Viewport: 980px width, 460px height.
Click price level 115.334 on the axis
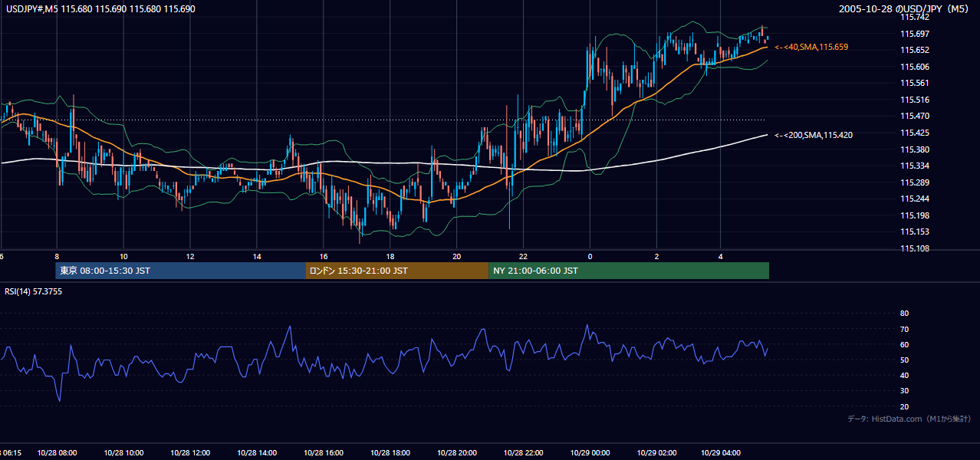coord(915,166)
